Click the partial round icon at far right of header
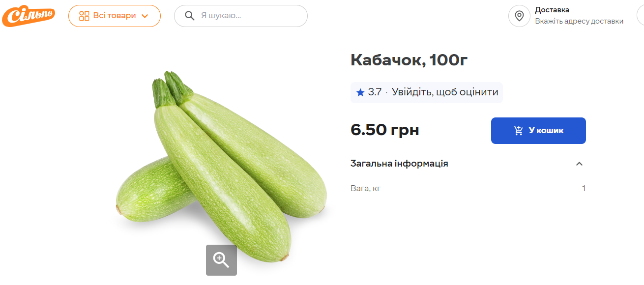This screenshot has height=285, width=644. pyautogui.click(x=640, y=16)
